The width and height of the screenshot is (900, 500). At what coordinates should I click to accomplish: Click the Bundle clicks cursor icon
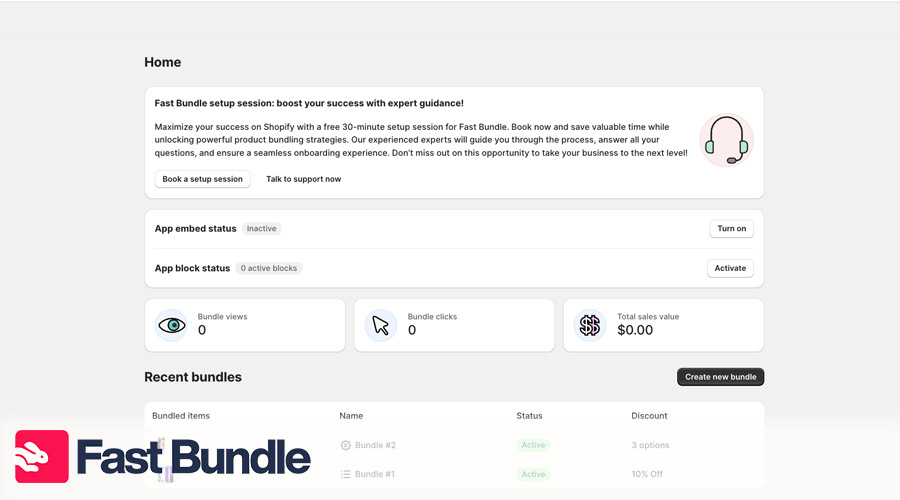click(x=380, y=325)
